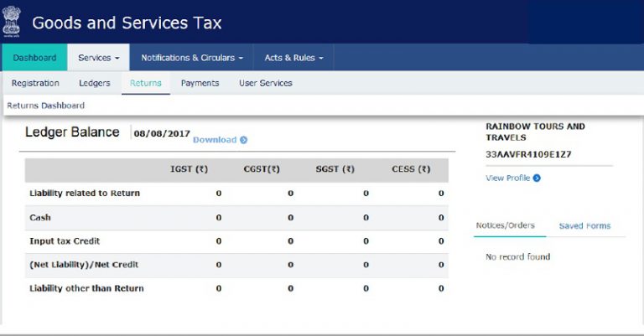This screenshot has width=644, height=336.
Task: Click the Input tax Credit row
Action: (65, 241)
